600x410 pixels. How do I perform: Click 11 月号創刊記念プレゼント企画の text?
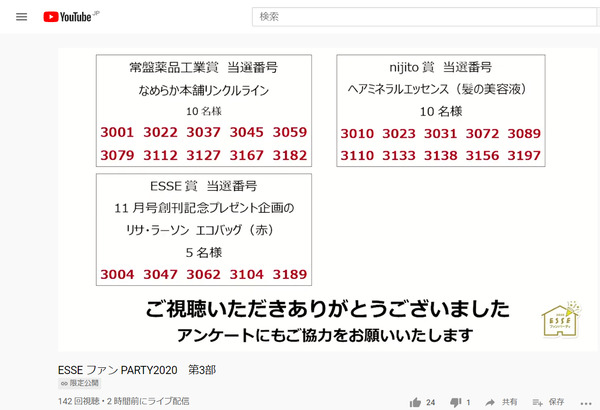(204, 208)
